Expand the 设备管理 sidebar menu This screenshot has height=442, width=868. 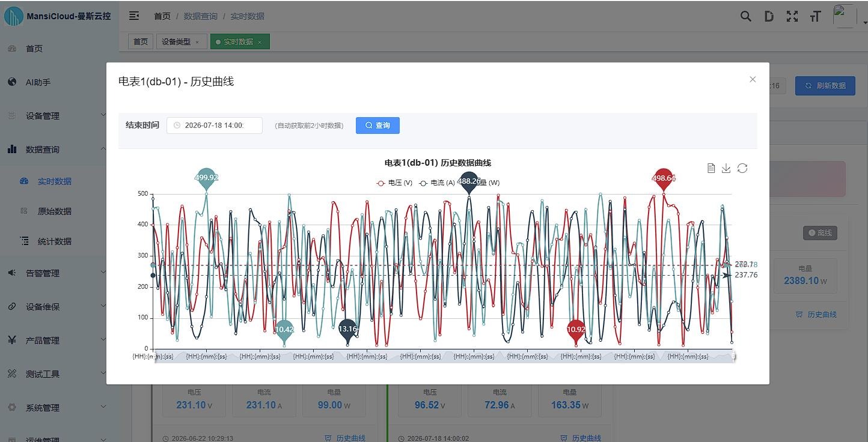(59, 116)
